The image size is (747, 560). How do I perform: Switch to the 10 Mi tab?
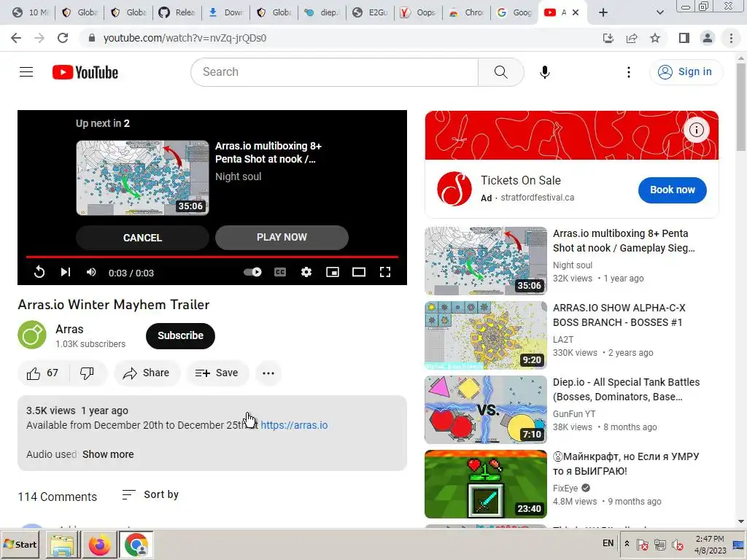(x=32, y=12)
